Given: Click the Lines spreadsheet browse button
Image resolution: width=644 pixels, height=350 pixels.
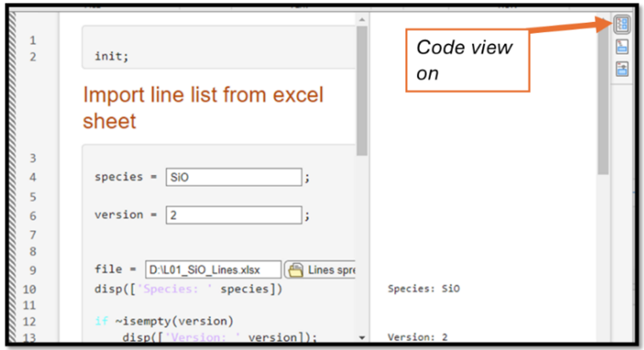Looking at the screenshot, I should tap(320, 270).
